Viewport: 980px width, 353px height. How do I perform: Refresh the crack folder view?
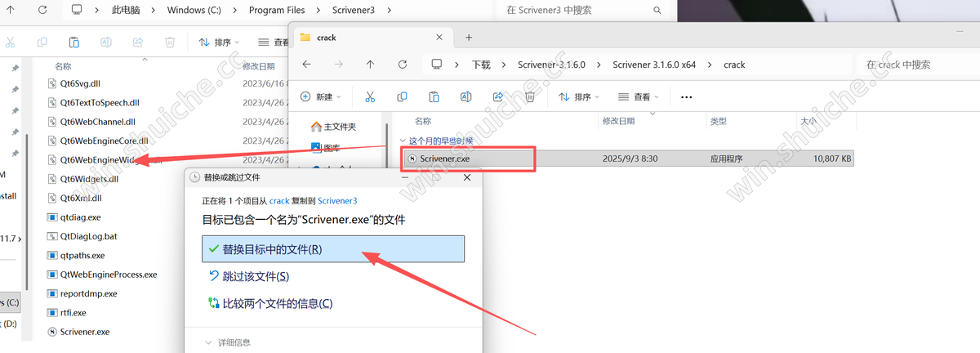pyautogui.click(x=402, y=65)
